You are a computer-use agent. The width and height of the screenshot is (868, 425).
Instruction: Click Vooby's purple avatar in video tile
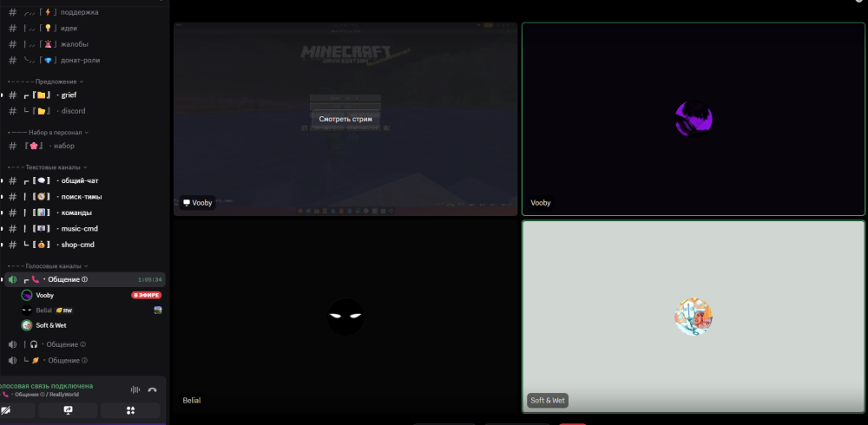pos(694,119)
